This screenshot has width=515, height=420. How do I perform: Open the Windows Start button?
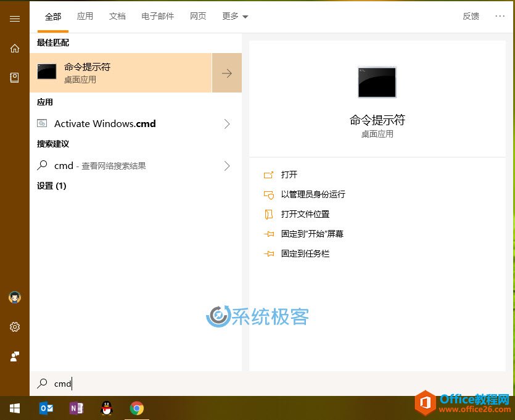(x=15, y=408)
